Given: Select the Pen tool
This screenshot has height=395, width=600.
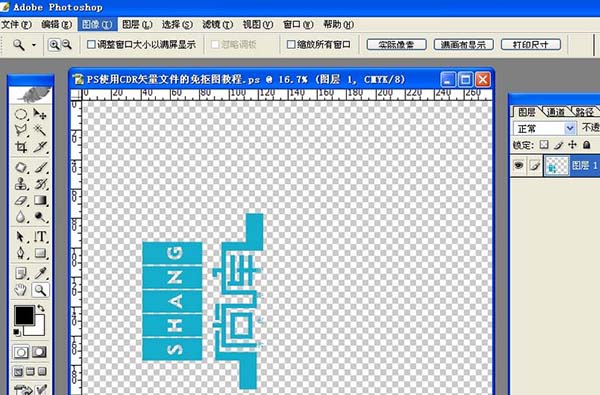Looking at the screenshot, I should tap(21, 253).
